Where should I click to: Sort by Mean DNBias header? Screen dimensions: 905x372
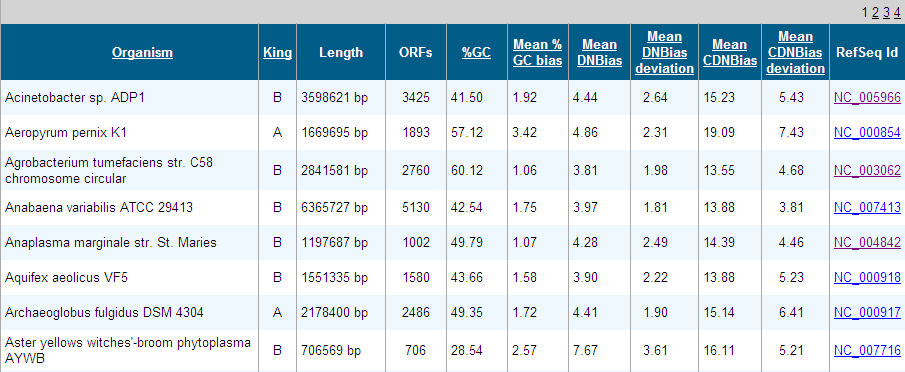600,52
